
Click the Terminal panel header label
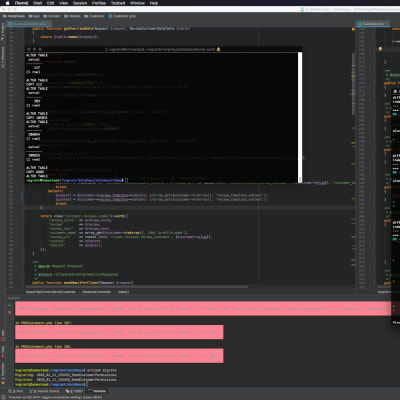pos(14,298)
